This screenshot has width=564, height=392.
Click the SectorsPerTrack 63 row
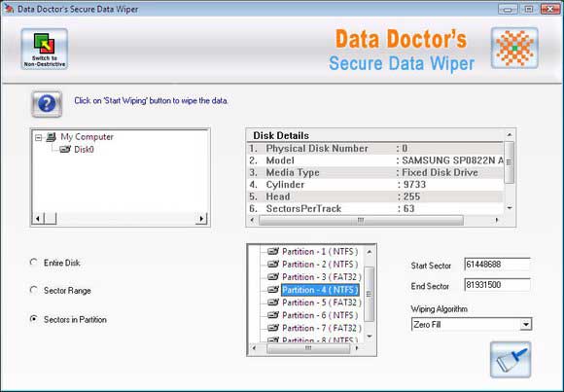tap(375, 209)
